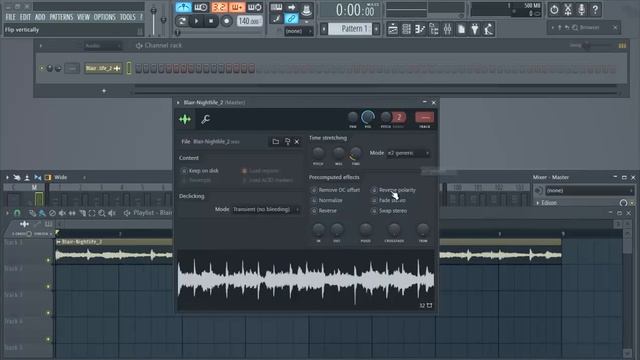The image size is (640, 360).
Task: Click the help question mark icon
Action: click(596, 9)
